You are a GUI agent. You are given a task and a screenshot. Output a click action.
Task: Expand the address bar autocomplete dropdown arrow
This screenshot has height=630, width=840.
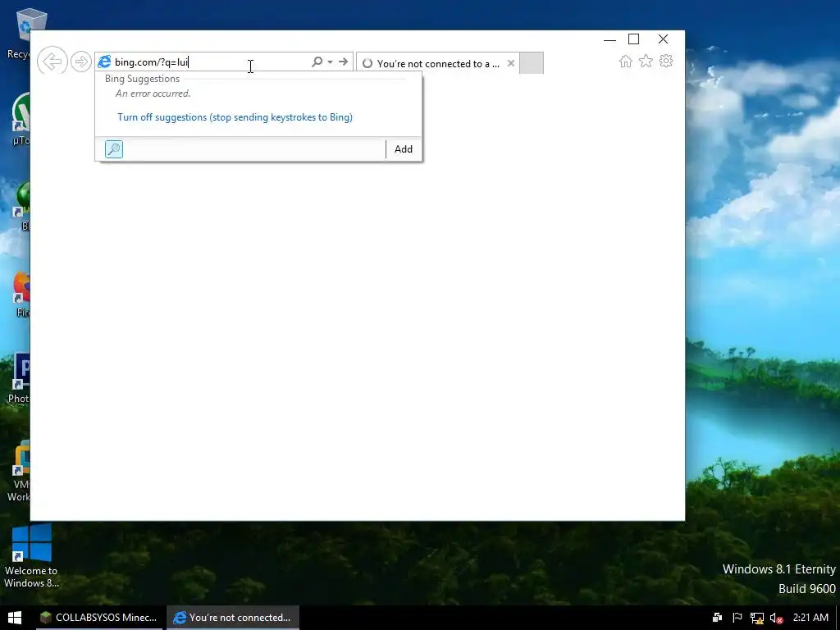pyautogui.click(x=330, y=62)
